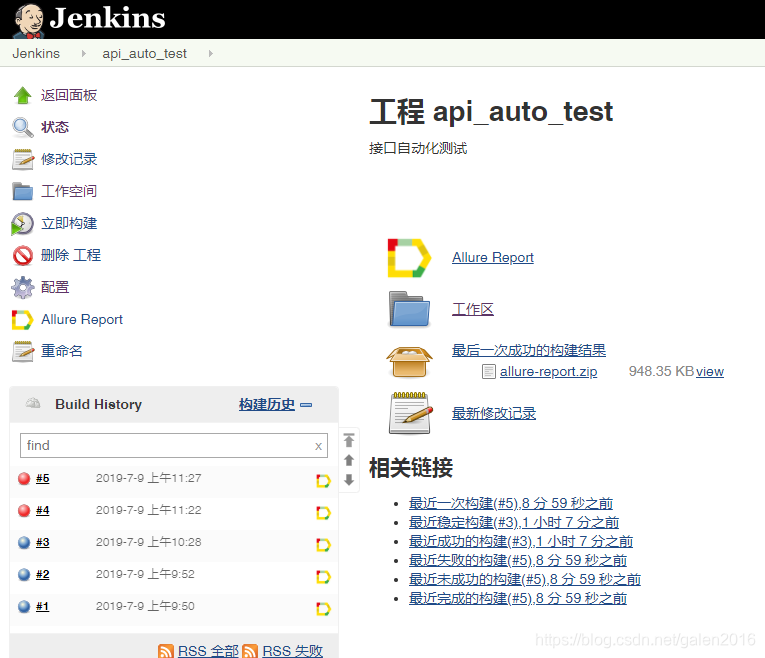765x658 pixels.
Task: Select 状态 in the sidebar
Action: point(55,127)
